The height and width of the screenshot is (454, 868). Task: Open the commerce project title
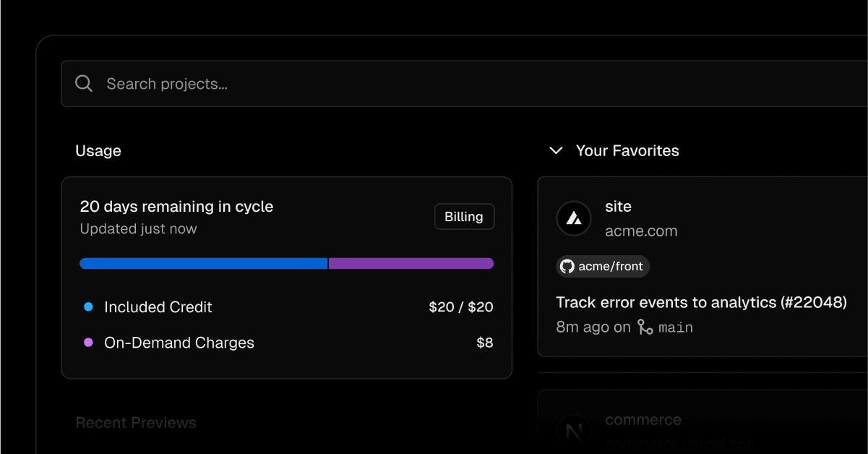click(x=643, y=420)
